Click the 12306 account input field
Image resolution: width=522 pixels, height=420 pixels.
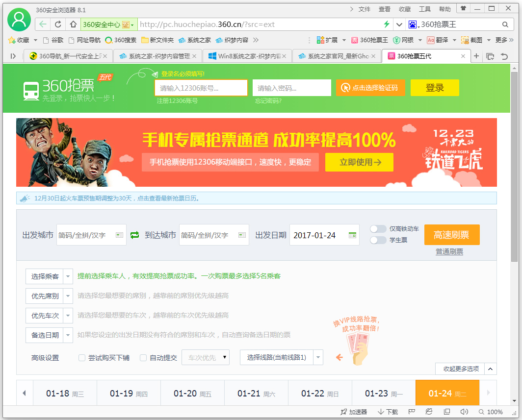(201, 88)
